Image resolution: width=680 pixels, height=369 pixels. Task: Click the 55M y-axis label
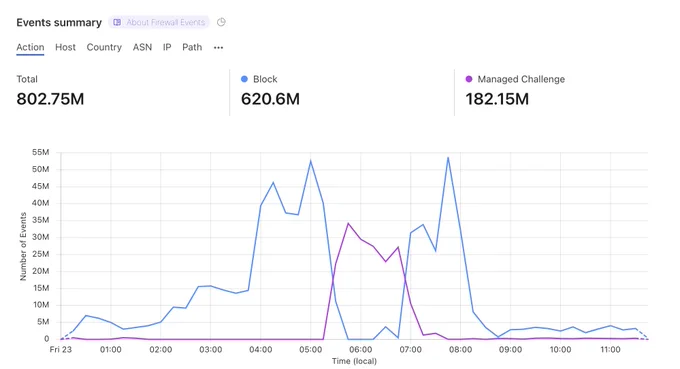click(40, 152)
